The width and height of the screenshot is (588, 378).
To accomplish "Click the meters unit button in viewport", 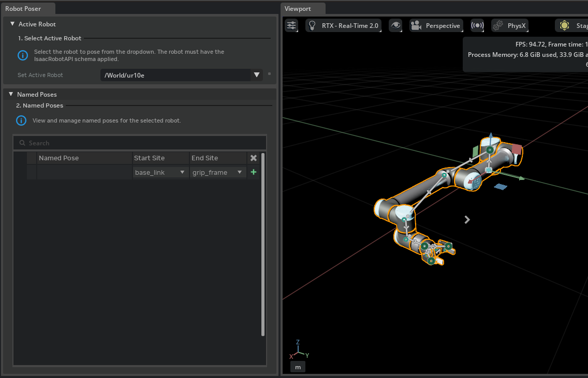I will [298, 367].
